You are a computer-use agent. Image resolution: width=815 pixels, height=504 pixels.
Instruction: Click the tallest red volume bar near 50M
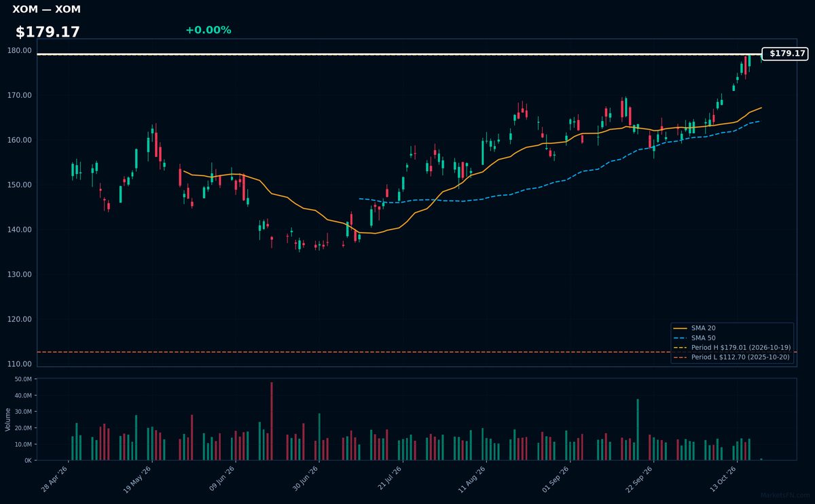pos(272,421)
